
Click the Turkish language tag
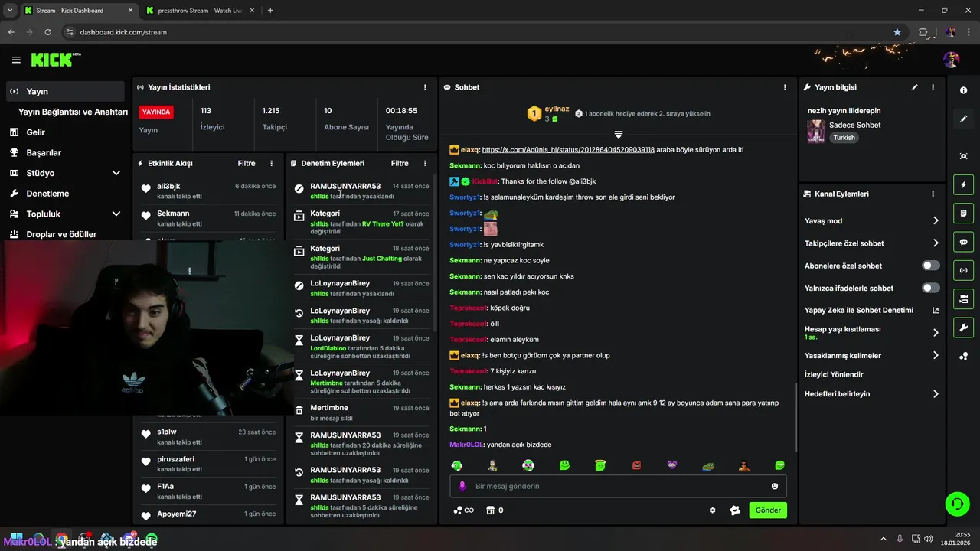pos(844,138)
